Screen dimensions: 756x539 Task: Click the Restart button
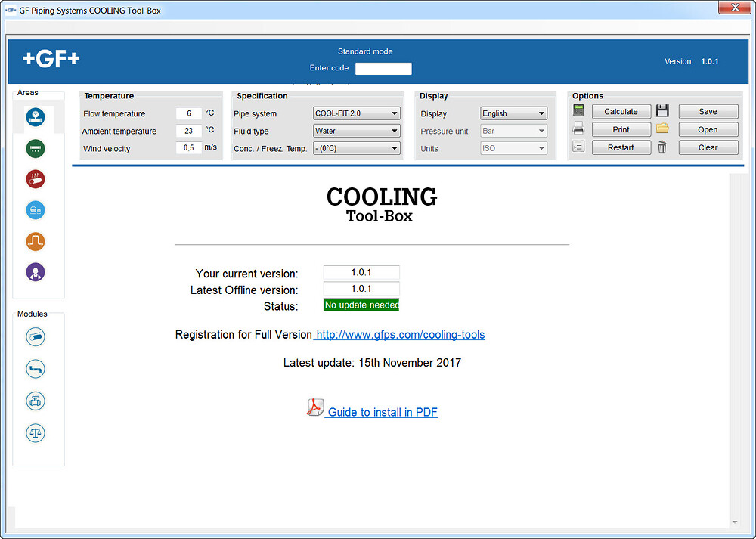(x=621, y=147)
